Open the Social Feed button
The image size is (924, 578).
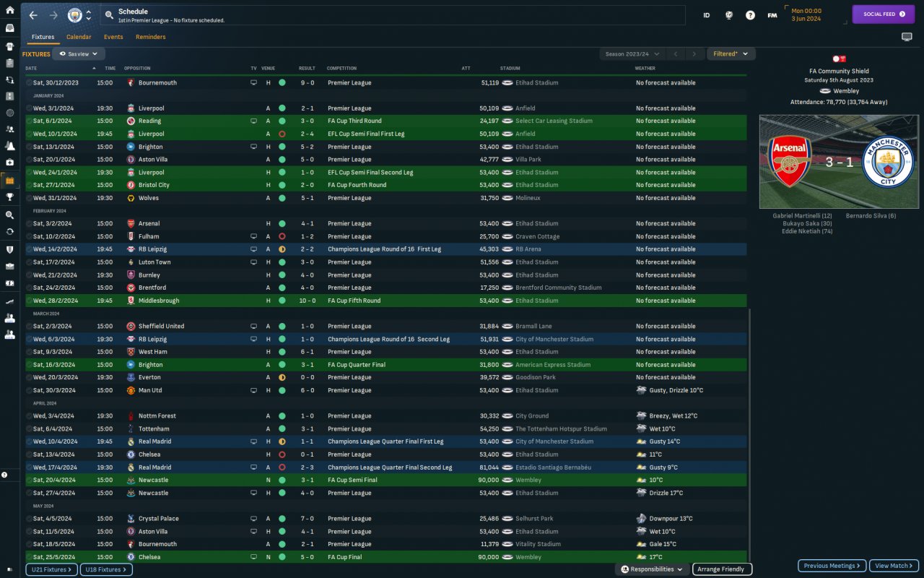coord(884,14)
